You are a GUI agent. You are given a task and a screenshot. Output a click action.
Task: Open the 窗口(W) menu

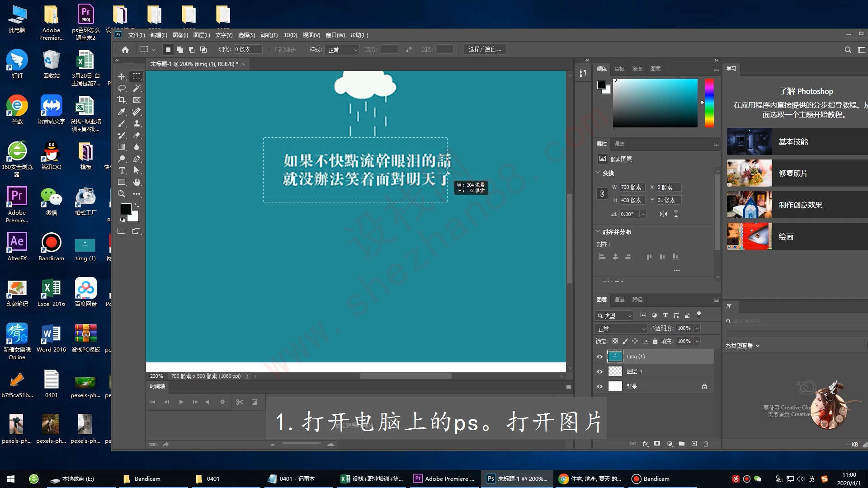click(335, 35)
